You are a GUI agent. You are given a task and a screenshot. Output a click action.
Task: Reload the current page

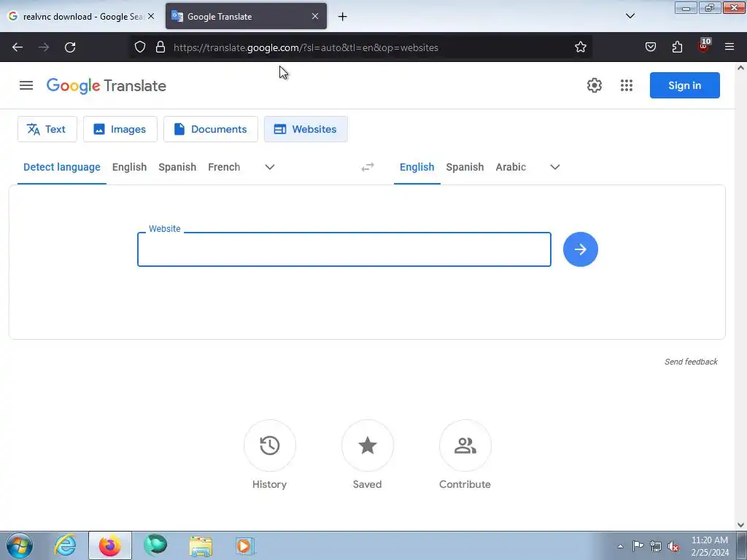[x=70, y=47]
